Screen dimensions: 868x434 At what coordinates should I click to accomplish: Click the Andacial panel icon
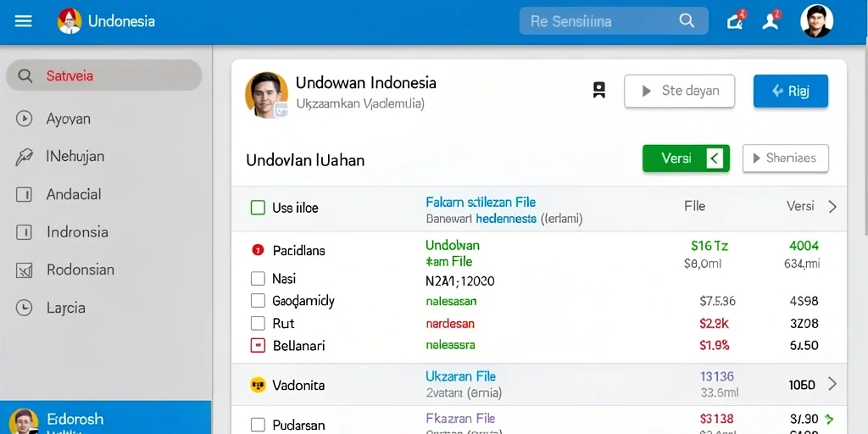[x=24, y=194]
